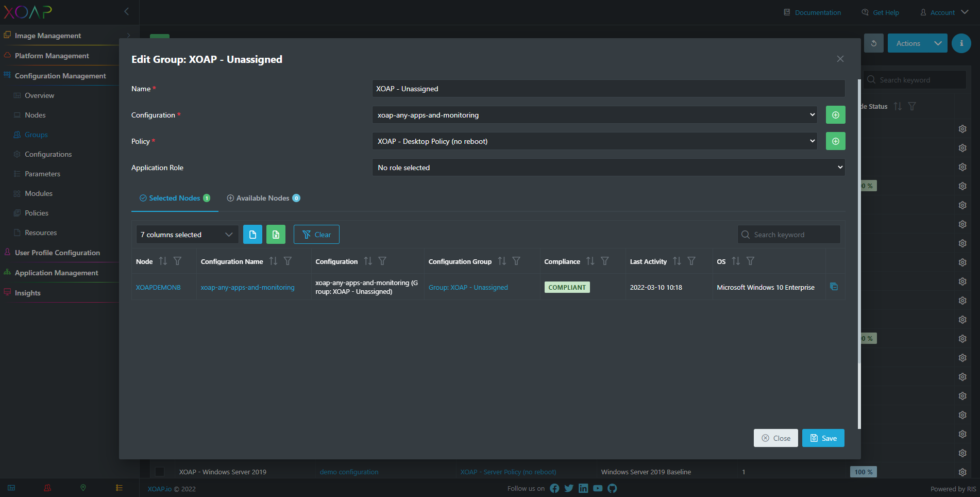The height and width of the screenshot is (497, 980).
Task: Click the Clear filters button
Action: pyautogui.click(x=316, y=235)
